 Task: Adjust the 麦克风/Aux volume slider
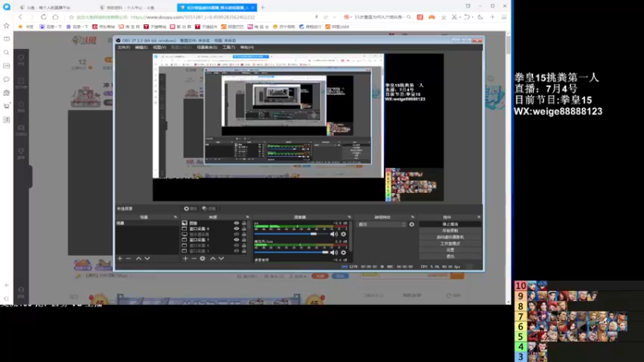(x=291, y=253)
